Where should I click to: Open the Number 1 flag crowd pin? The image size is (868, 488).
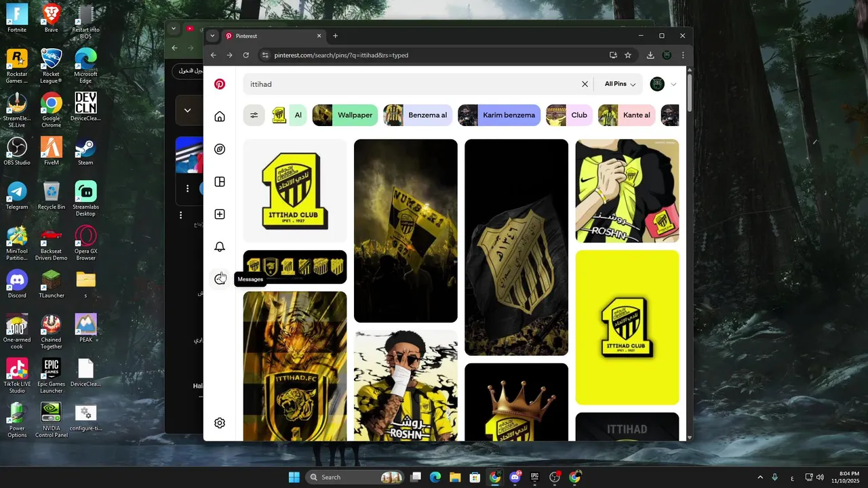[406, 230]
